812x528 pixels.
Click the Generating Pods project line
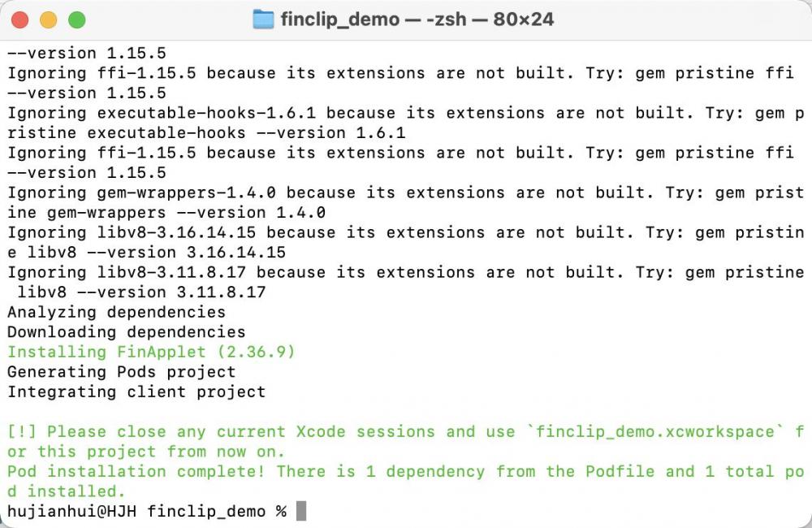[x=122, y=371]
